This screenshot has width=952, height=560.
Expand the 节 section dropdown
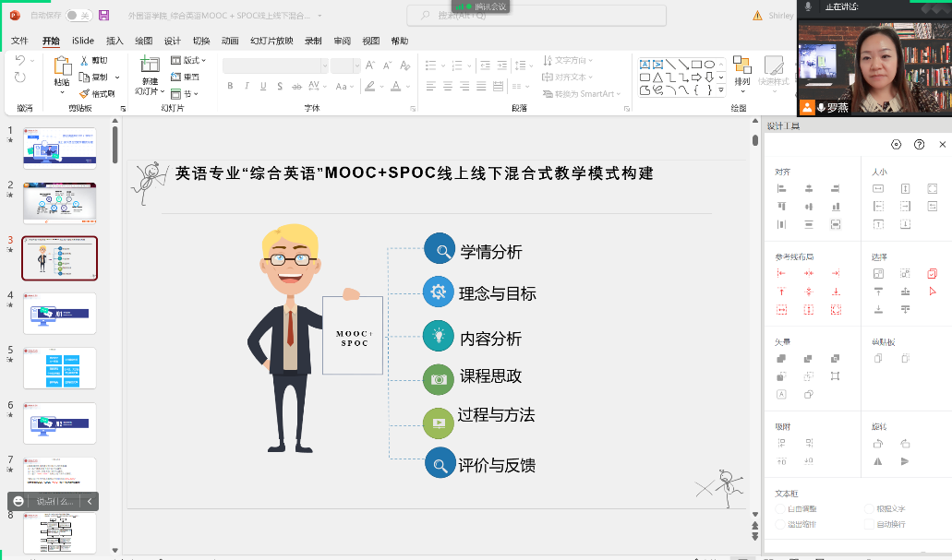[x=185, y=94]
